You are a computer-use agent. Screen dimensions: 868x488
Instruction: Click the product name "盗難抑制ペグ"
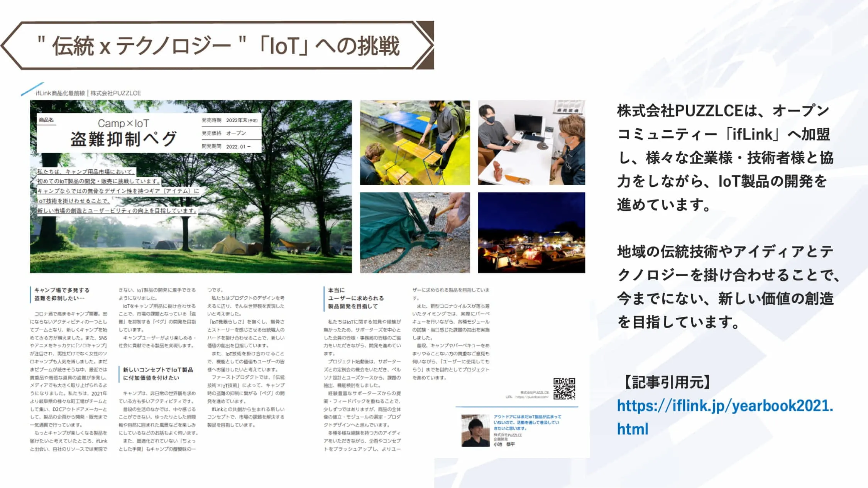(124, 139)
